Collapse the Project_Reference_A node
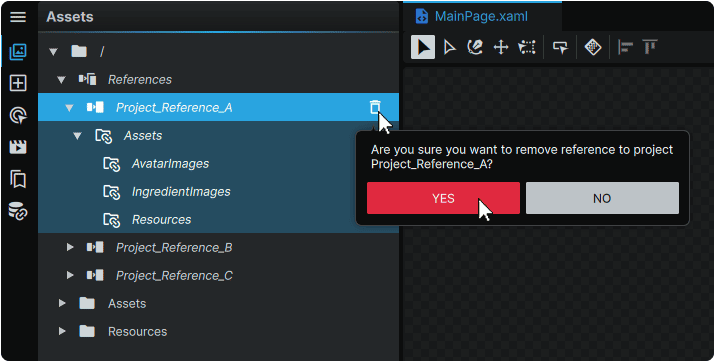The width and height of the screenshot is (715, 362). click(x=69, y=108)
